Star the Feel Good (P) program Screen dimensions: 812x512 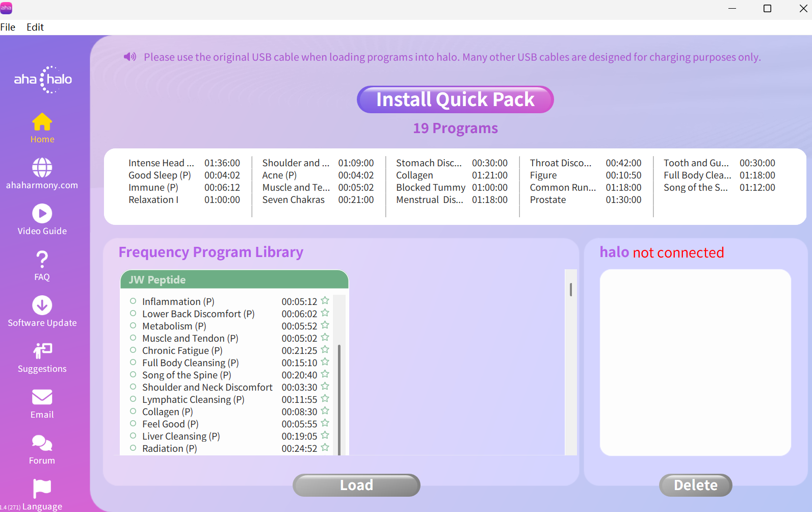coord(325,423)
